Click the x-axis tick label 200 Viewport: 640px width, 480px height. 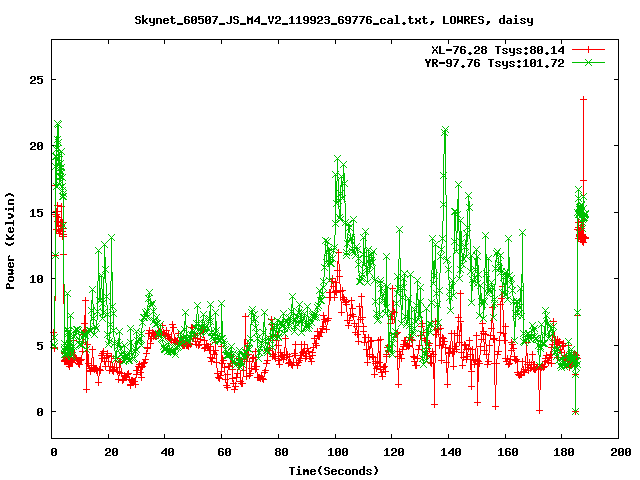point(620,452)
